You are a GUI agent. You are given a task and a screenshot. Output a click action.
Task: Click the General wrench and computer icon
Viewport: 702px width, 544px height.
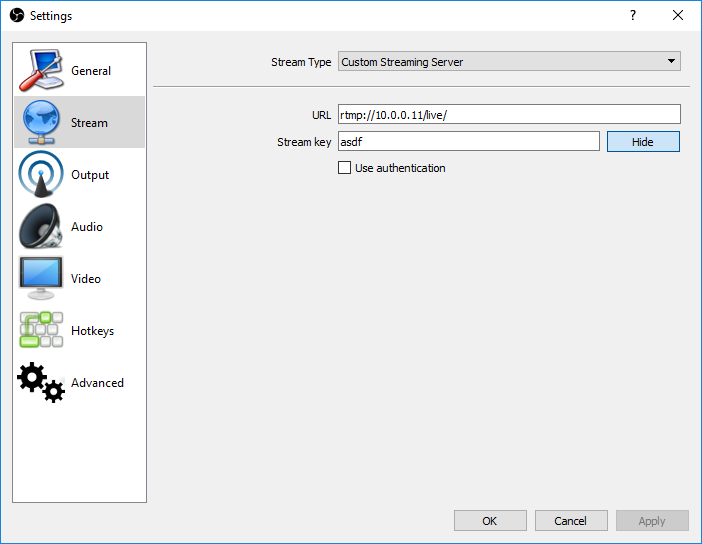[41, 71]
